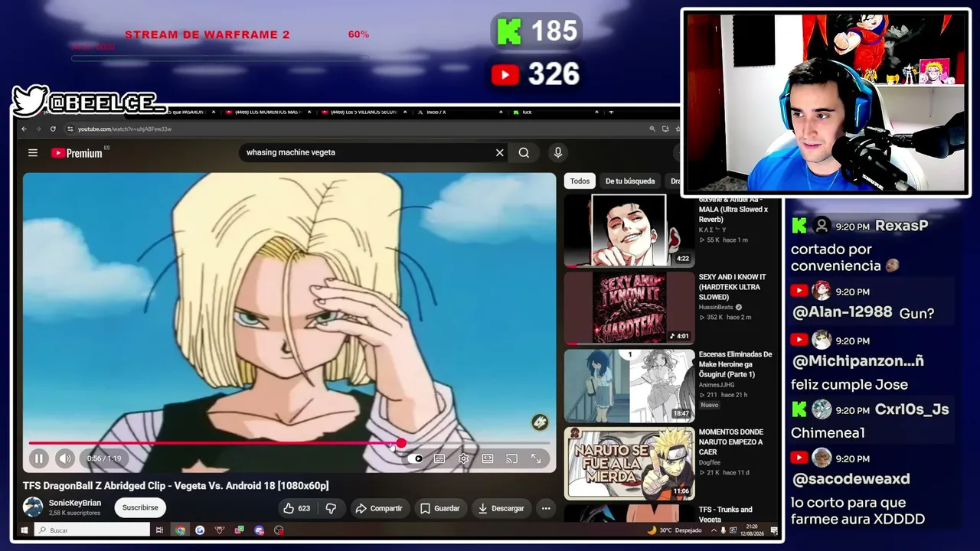Mute the video volume
The height and width of the screenshot is (551, 980).
(65, 458)
